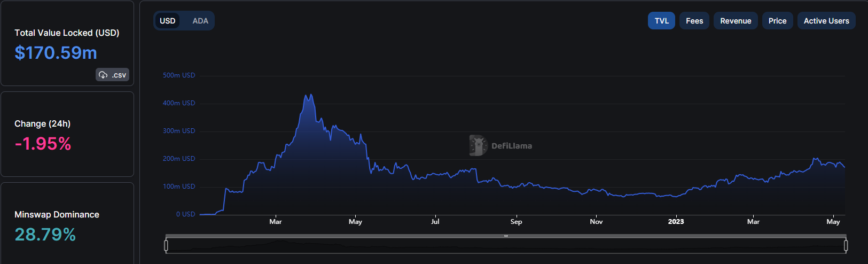Click the 400m USD axis label
Screen dimensions: 868x264
pyautogui.click(x=179, y=103)
